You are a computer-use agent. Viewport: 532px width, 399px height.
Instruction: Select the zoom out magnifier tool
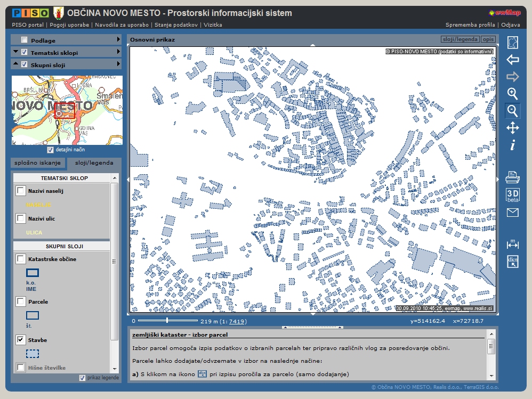[x=512, y=111]
